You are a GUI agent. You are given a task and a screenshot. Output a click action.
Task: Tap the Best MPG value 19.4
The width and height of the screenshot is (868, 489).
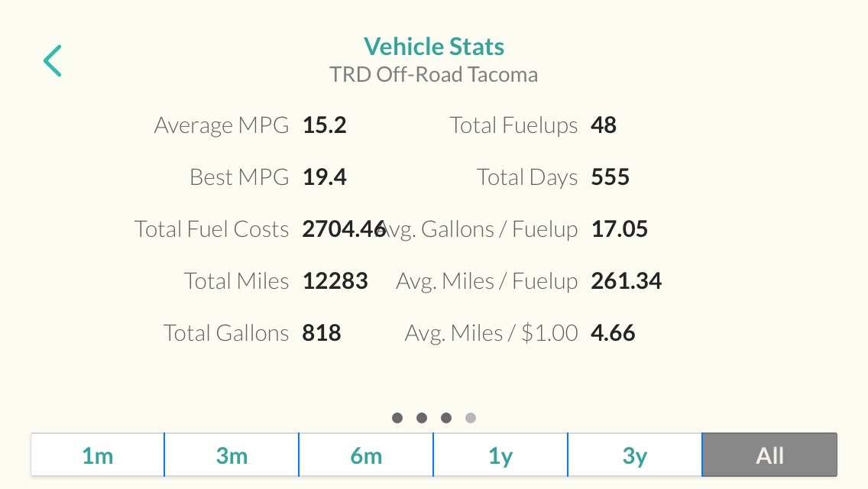pyautogui.click(x=325, y=177)
